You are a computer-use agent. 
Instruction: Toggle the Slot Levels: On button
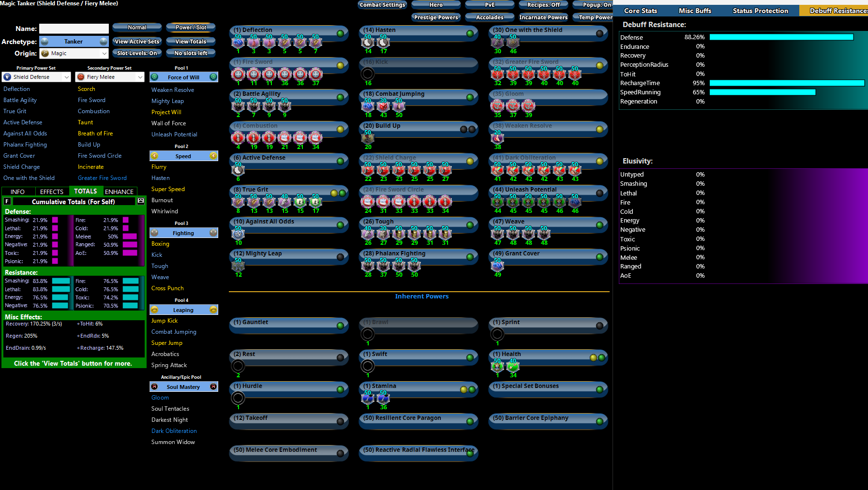tap(137, 53)
